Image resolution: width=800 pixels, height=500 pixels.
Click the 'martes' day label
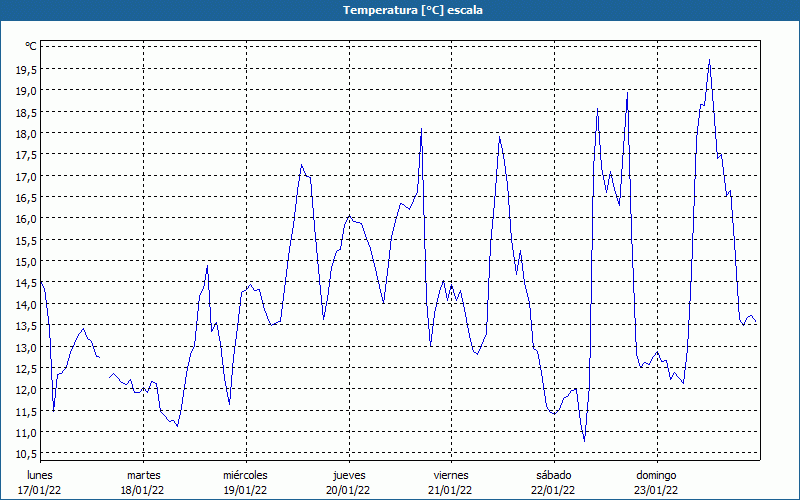pos(143,476)
